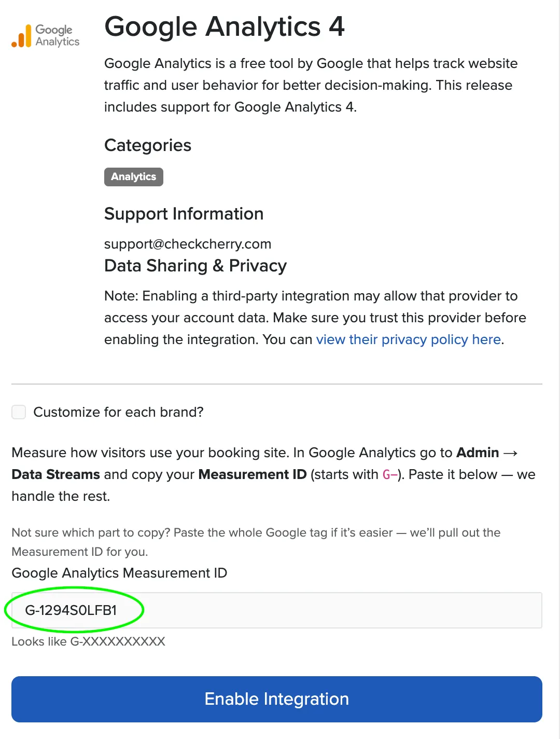Click the orange bar chart in logo
This screenshot has width=560, height=739.
[21, 36]
